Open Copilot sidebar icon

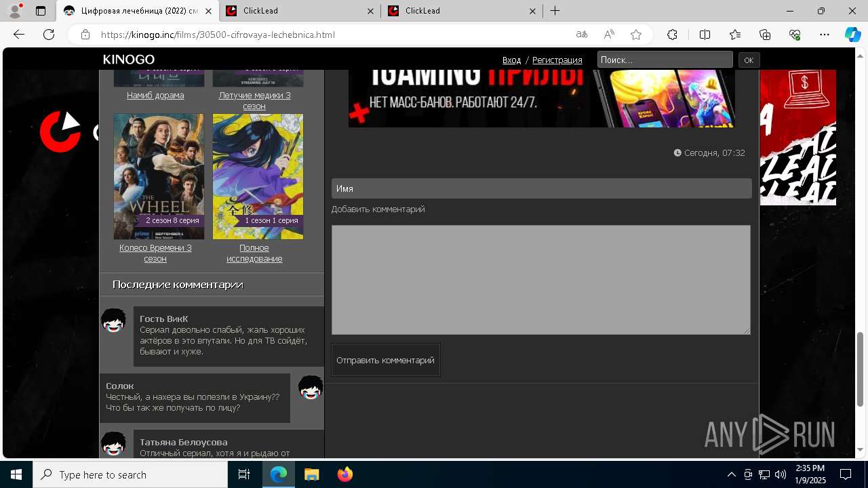[852, 35]
